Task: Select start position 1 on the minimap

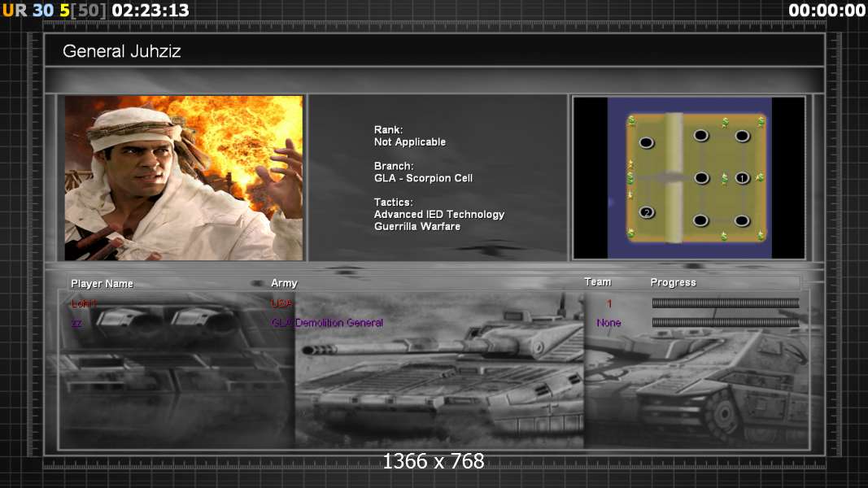Action: pos(742,178)
